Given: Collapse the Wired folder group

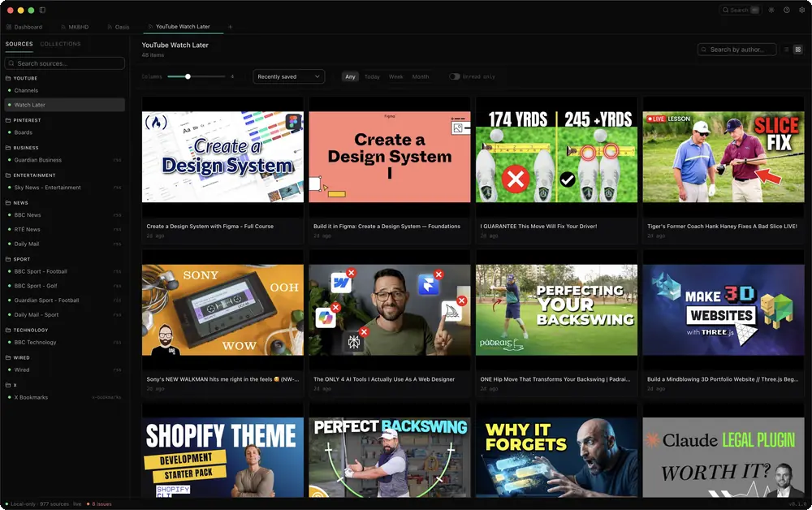Looking at the screenshot, I should 18,358.
